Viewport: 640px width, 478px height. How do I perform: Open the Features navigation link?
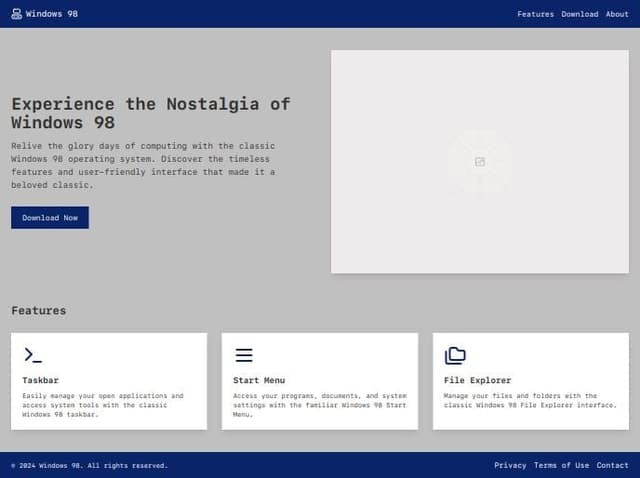pos(535,14)
